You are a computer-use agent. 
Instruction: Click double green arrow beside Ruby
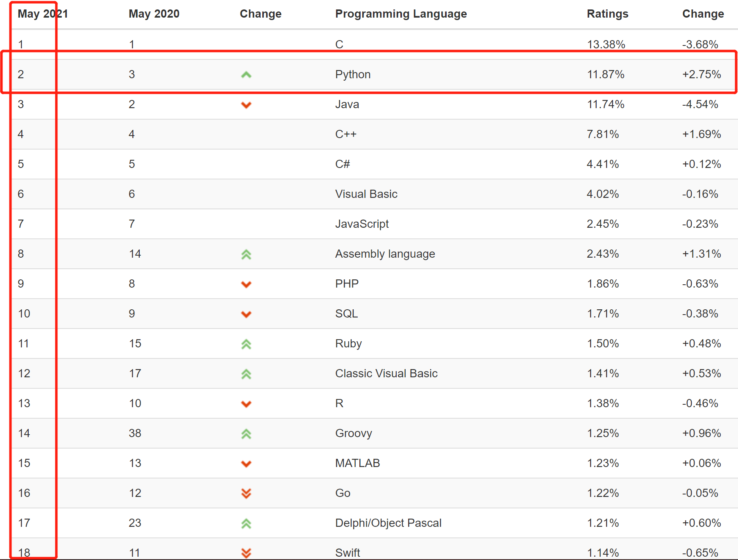(x=246, y=344)
